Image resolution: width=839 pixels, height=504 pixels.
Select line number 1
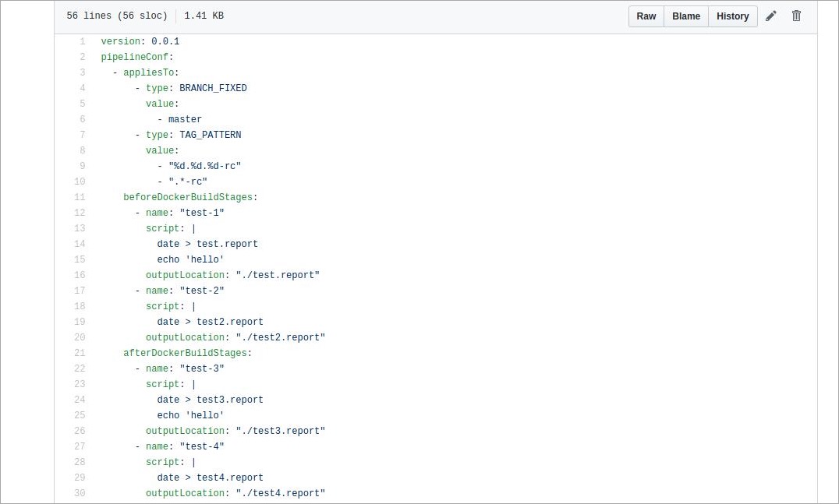(82, 41)
